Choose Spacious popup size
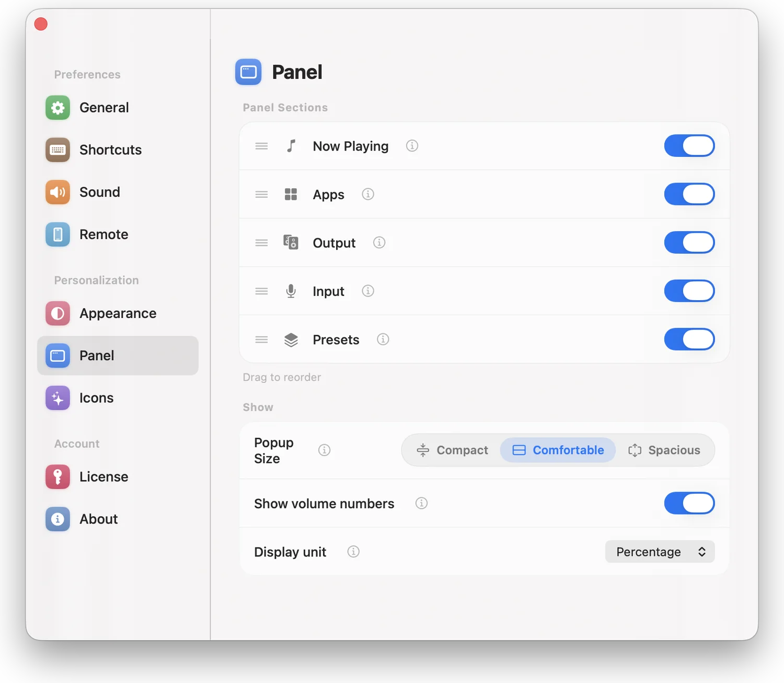 [664, 450]
